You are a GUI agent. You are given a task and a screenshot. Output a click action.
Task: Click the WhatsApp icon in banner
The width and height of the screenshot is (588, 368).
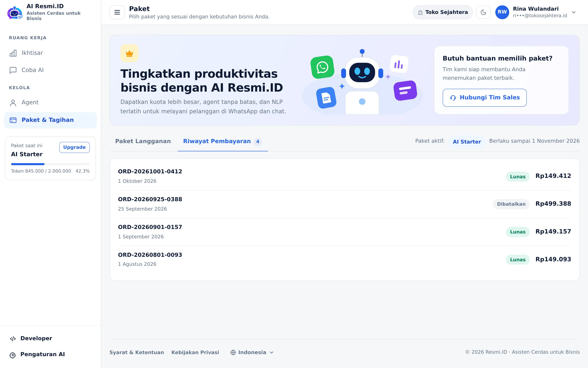point(322,67)
